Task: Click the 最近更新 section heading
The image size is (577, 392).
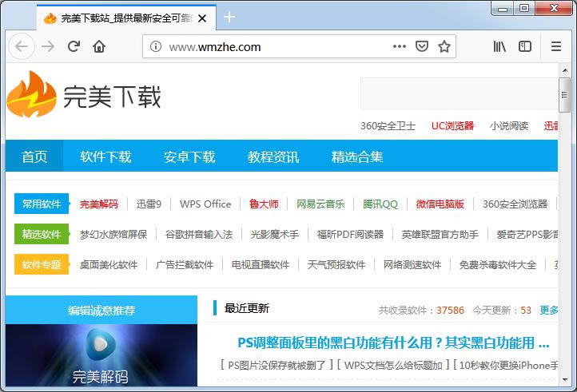Action: [x=247, y=308]
